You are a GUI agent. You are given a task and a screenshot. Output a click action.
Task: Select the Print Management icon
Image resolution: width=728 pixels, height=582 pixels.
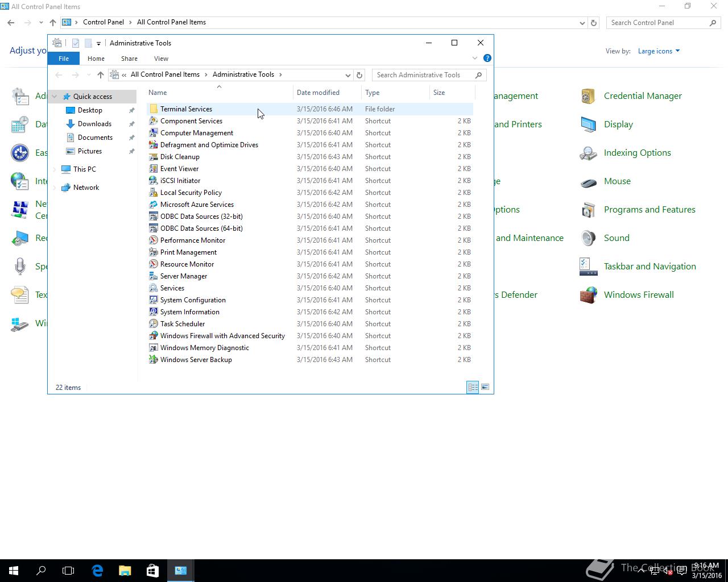click(153, 252)
